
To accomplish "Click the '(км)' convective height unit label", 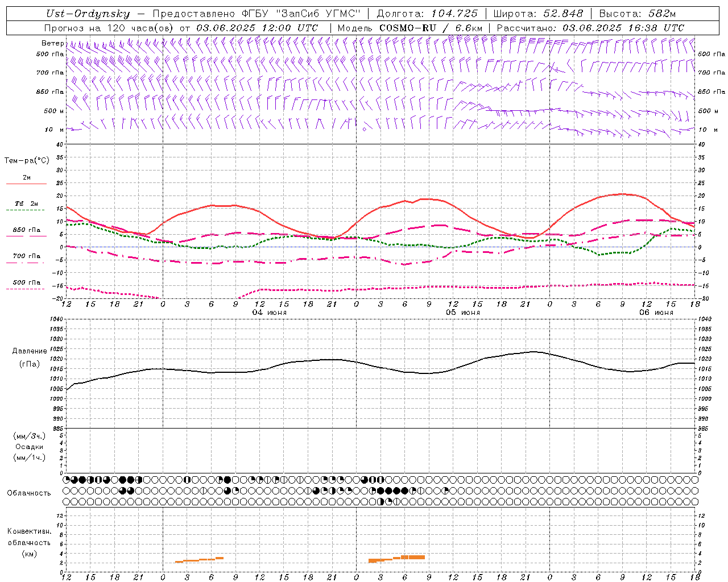I will pos(30,554).
